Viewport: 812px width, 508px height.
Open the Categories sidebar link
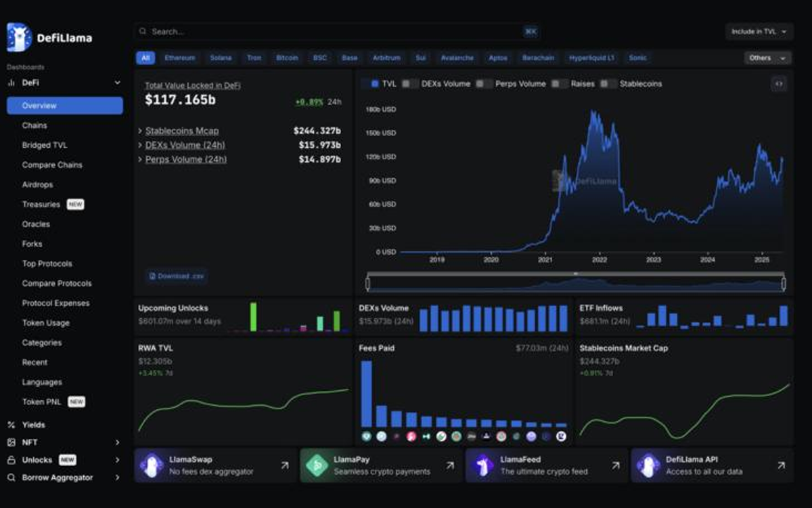coord(42,343)
